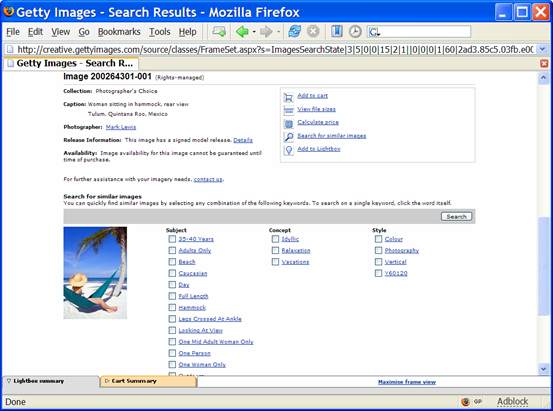Click the hammock beach image thumbnail

click(95, 273)
